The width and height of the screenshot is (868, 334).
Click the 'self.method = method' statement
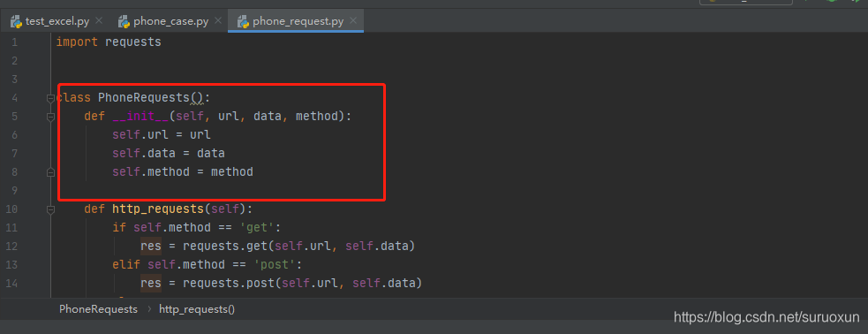point(183,171)
